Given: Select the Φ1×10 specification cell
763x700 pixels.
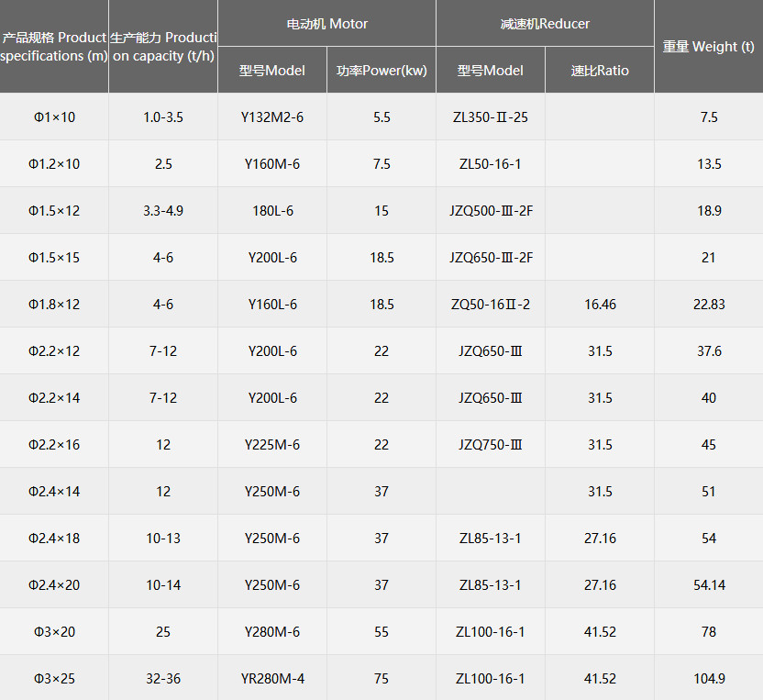Looking at the screenshot, I should 54,117.
